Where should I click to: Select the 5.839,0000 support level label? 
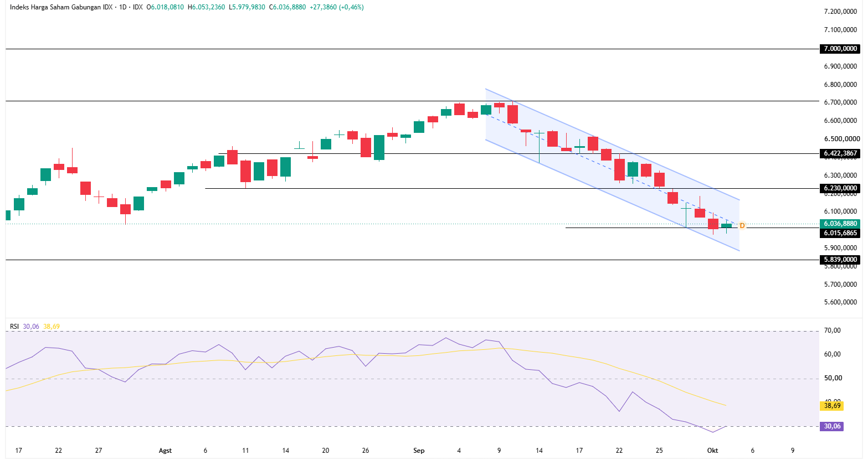click(x=840, y=260)
